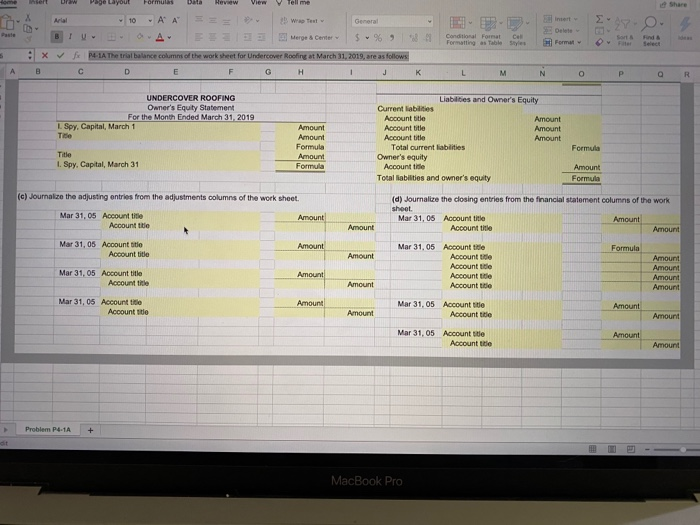The width and height of the screenshot is (700, 525).
Task: Click the Fill down icon
Action: (x=600, y=30)
